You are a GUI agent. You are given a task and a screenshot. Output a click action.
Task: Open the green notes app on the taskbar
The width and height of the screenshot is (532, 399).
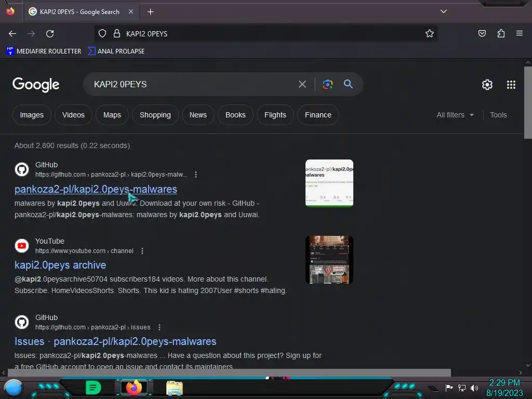(93, 388)
